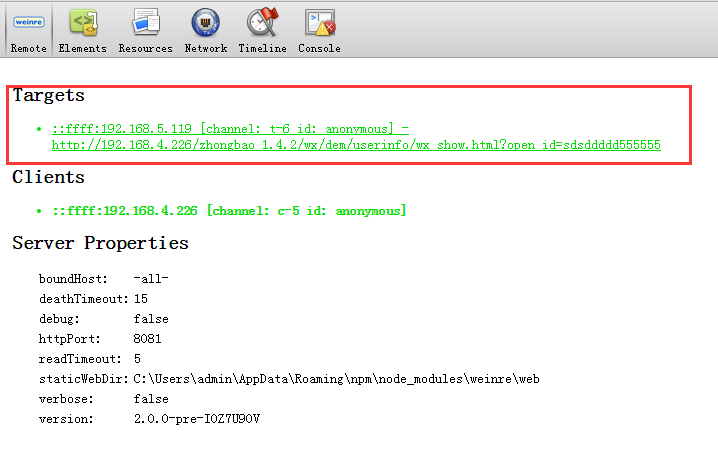Click the 192.168.4.226 client entry
718x458 pixels.
(229, 211)
